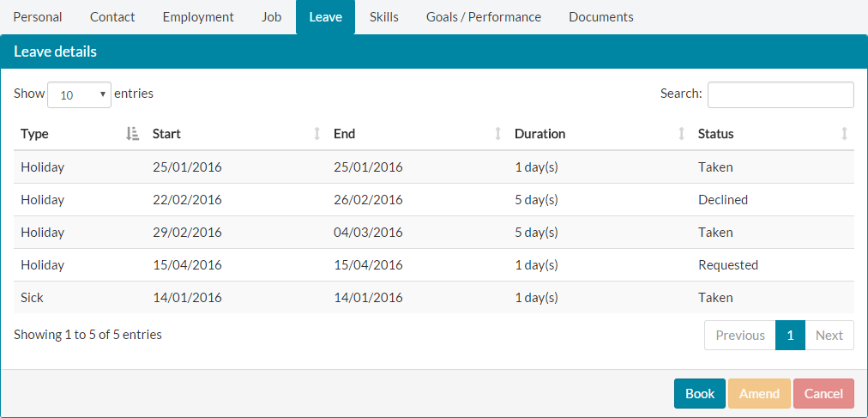Click the Start column sort arrows
868x418 pixels.
(x=317, y=134)
